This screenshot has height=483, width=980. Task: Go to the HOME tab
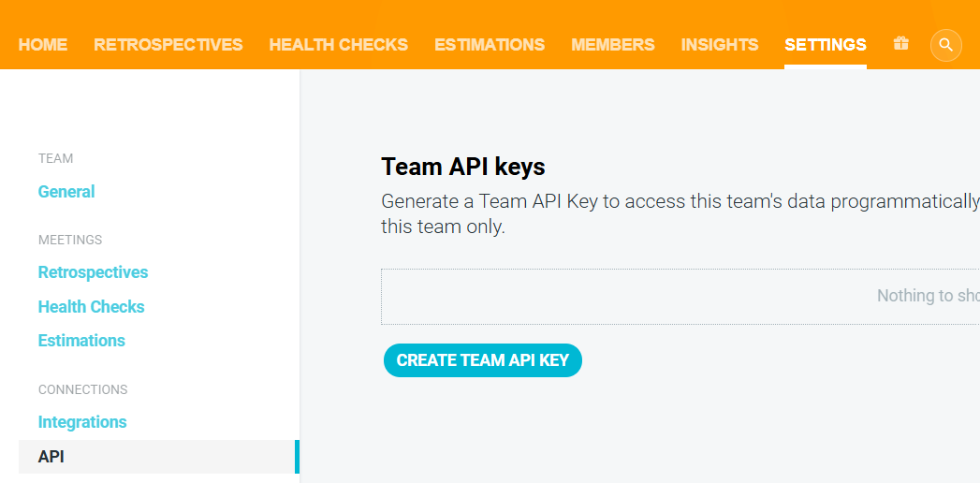coord(43,45)
